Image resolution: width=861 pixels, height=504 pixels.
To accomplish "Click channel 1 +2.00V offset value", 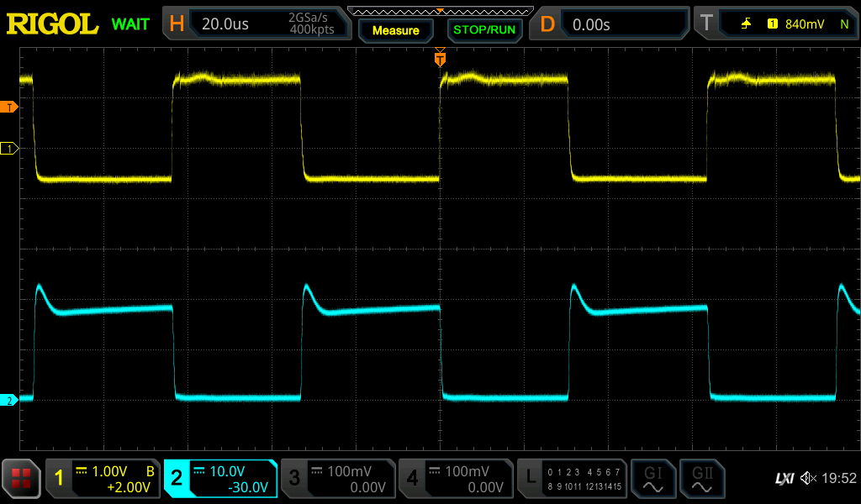I will (x=129, y=487).
